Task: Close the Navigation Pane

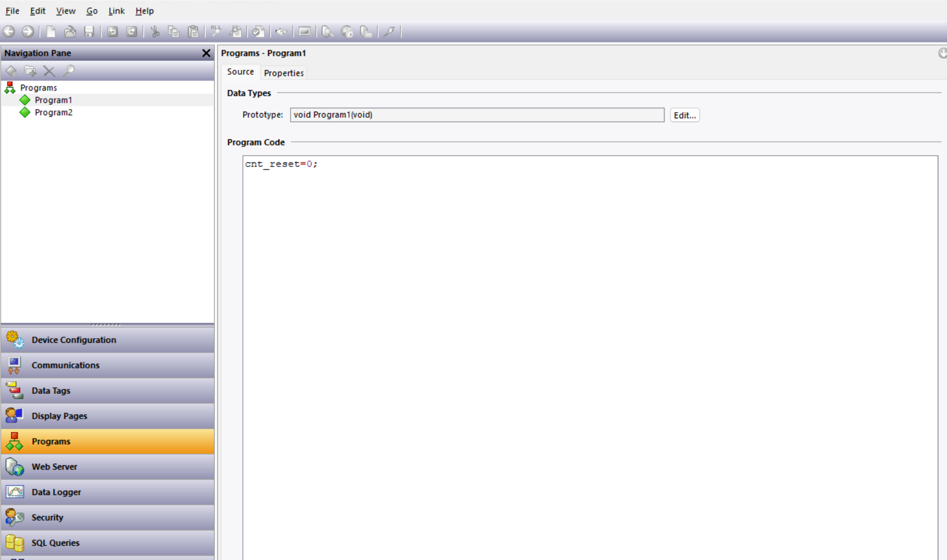Action: pos(206,53)
